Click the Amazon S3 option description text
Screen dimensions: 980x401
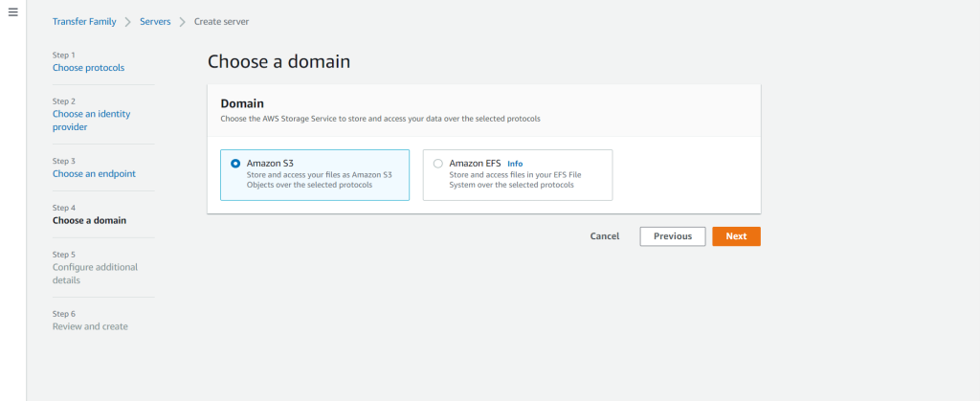(x=320, y=180)
